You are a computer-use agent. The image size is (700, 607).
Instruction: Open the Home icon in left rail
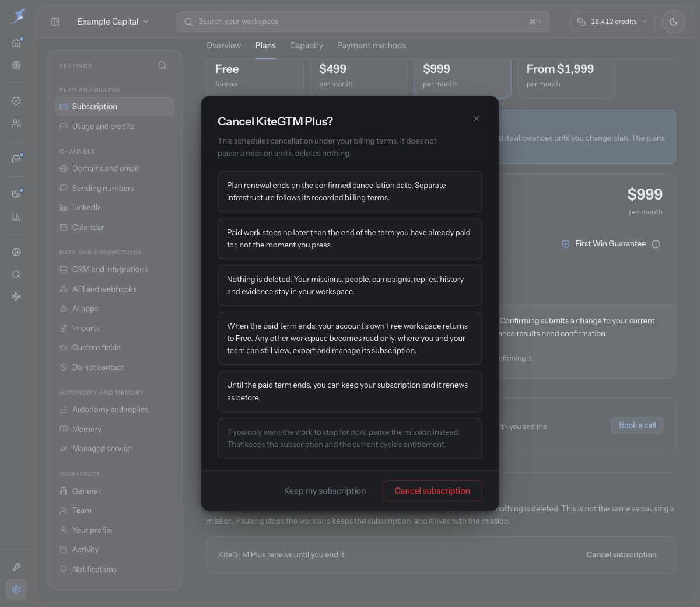16,43
